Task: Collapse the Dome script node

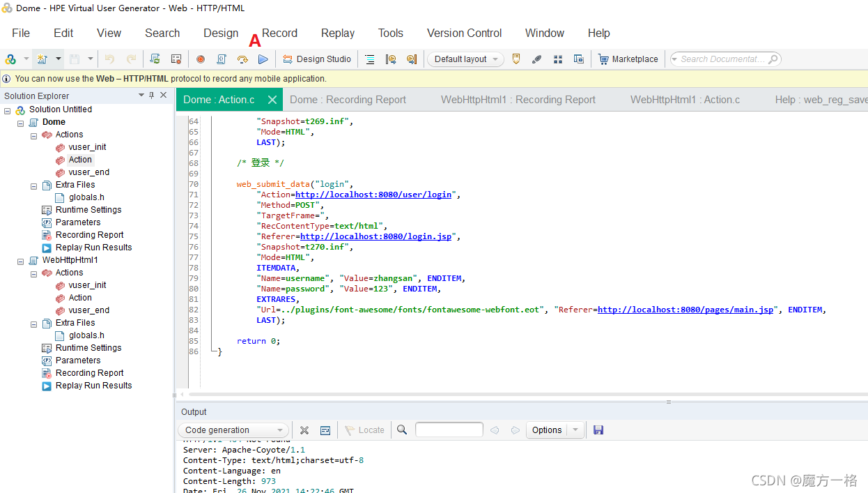Action: [21, 123]
